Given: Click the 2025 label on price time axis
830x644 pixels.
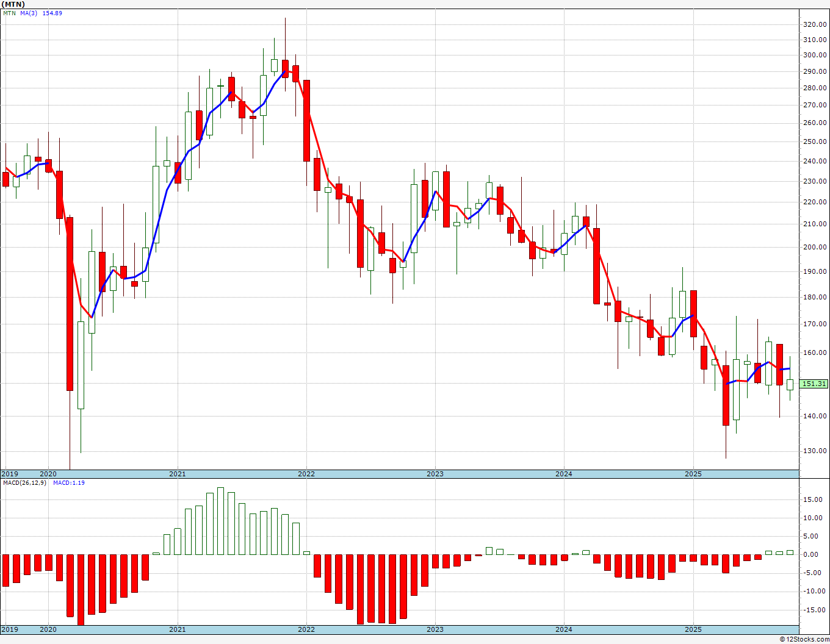Looking at the screenshot, I should (x=693, y=474).
